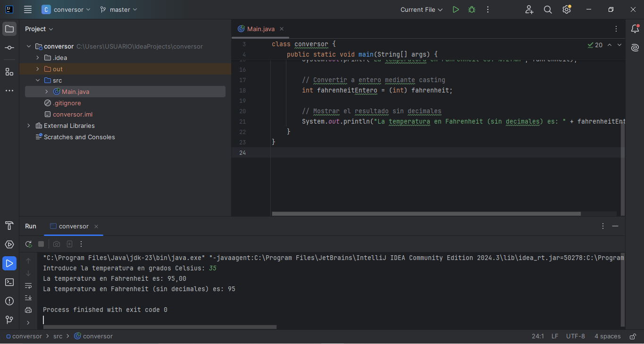
Task: Open more run actions menu
Action: [488, 9]
